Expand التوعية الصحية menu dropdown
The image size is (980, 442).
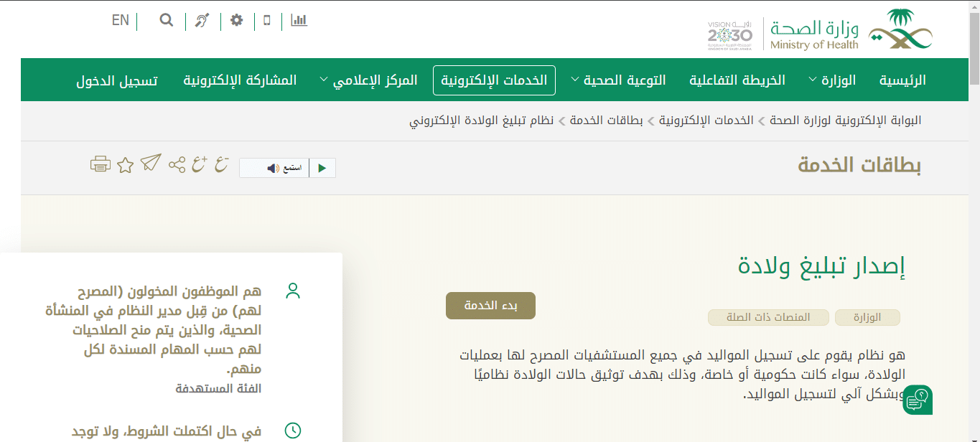[618, 80]
